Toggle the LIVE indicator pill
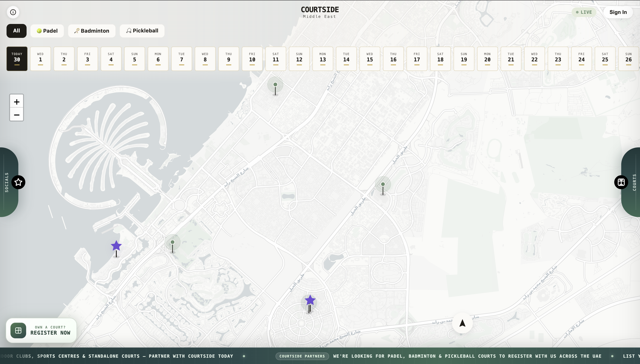Viewport: 640px width, 364px height. pyautogui.click(x=584, y=12)
